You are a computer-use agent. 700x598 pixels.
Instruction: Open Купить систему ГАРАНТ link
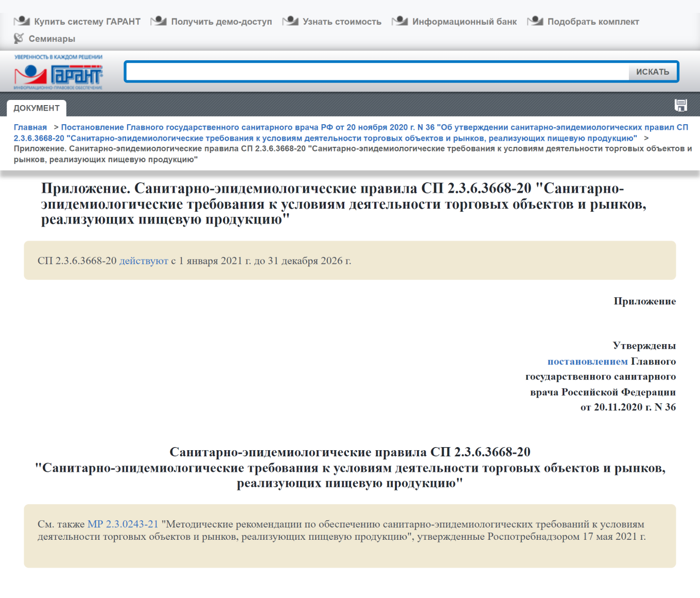coord(87,22)
